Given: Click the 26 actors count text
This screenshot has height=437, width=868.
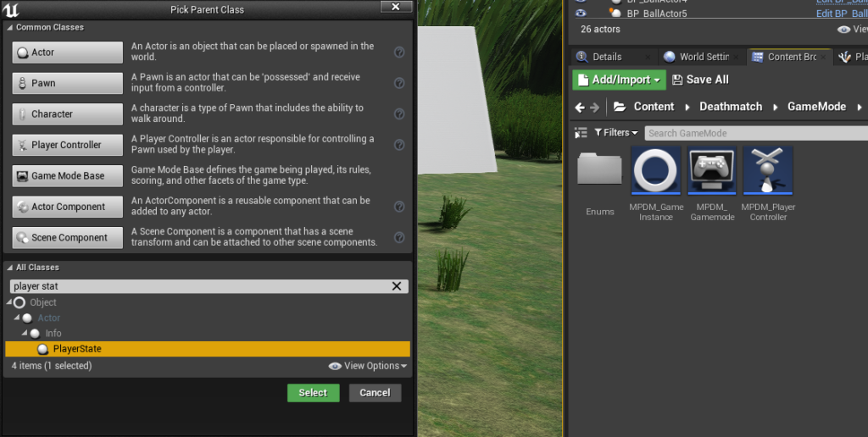Looking at the screenshot, I should click(600, 30).
